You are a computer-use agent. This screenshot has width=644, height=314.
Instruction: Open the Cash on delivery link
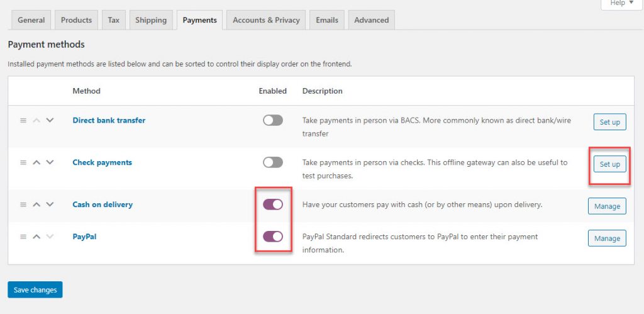pyautogui.click(x=103, y=205)
